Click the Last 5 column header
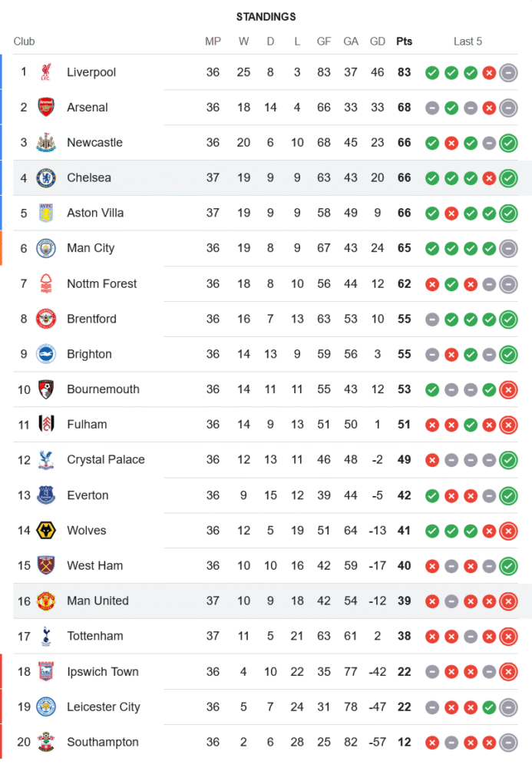532x768 pixels. 468,41
